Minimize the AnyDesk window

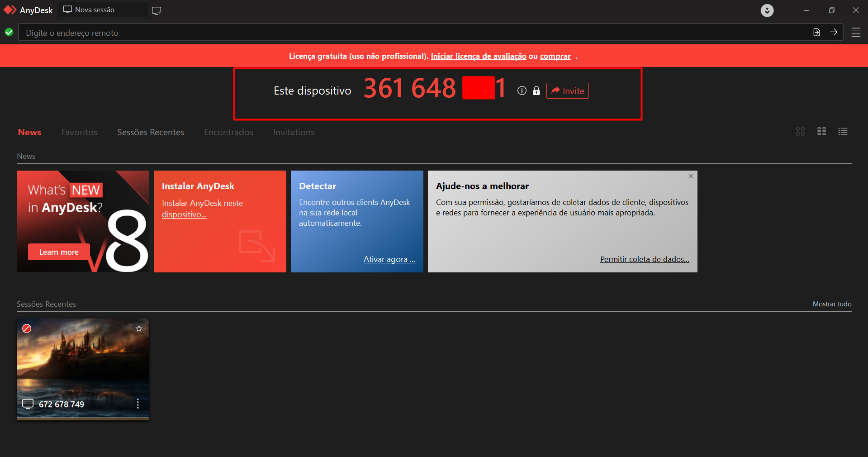(x=806, y=10)
